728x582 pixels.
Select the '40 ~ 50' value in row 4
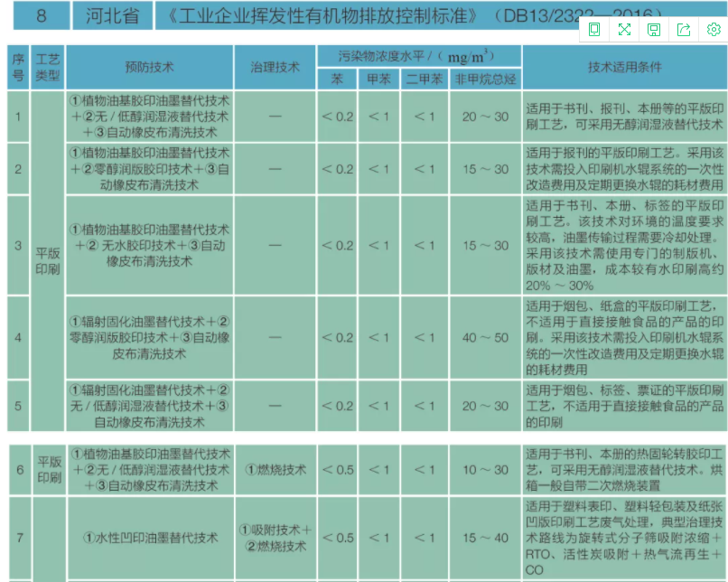tap(485, 338)
